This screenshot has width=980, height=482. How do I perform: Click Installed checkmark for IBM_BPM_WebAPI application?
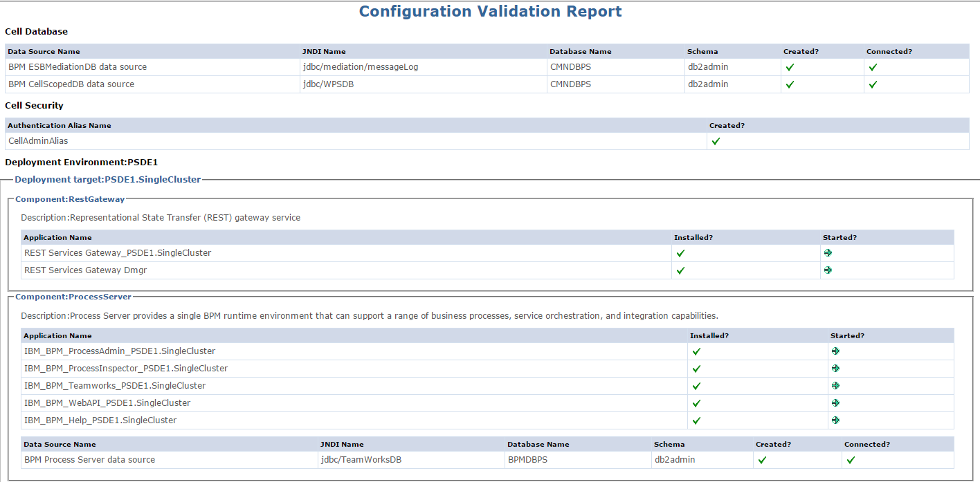pyautogui.click(x=696, y=403)
